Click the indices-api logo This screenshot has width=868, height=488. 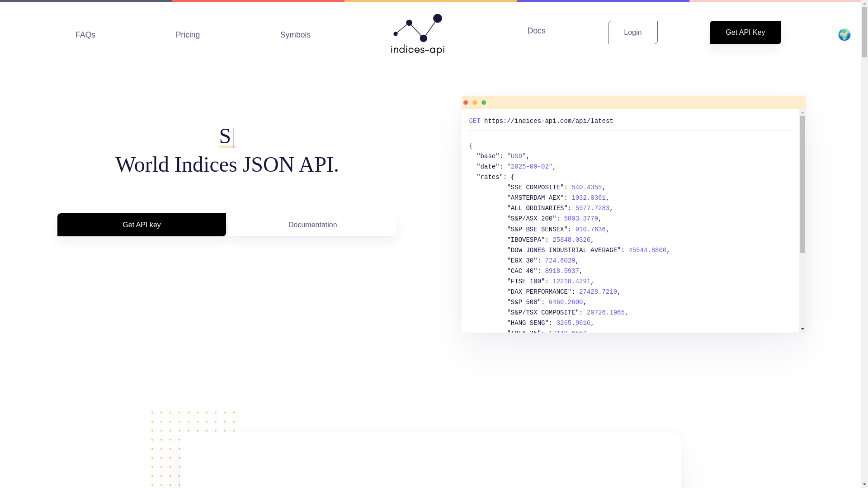(418, 35)
